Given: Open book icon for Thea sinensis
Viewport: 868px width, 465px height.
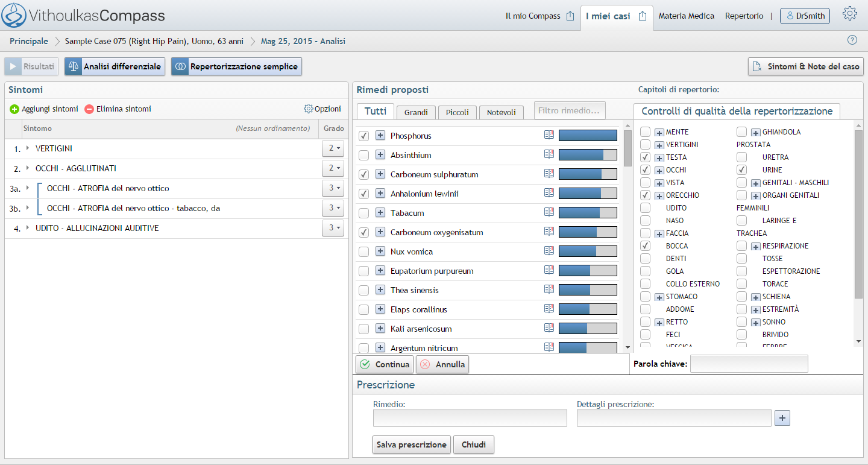Looking at the screenshot, I should [x=549, y=289].
